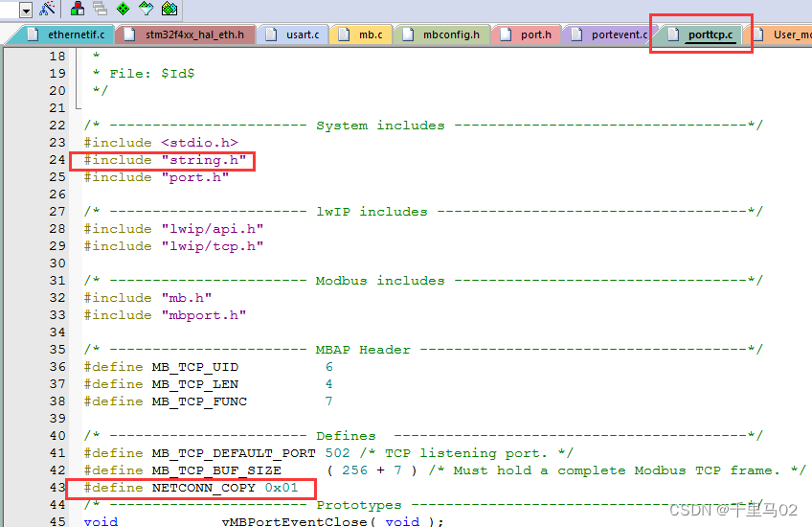Click line number 43 in margin

(57, 488)
